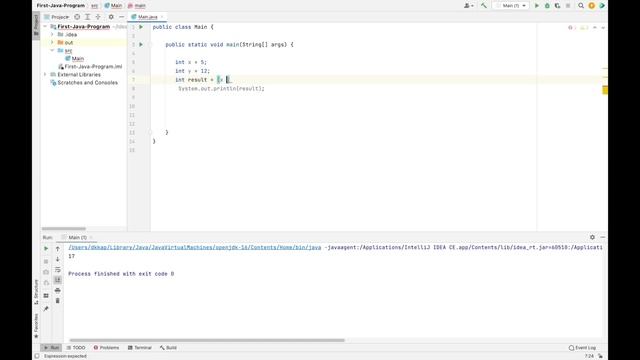
Task: Click run gutter arrow beside main method
Action: coord(141,44)
